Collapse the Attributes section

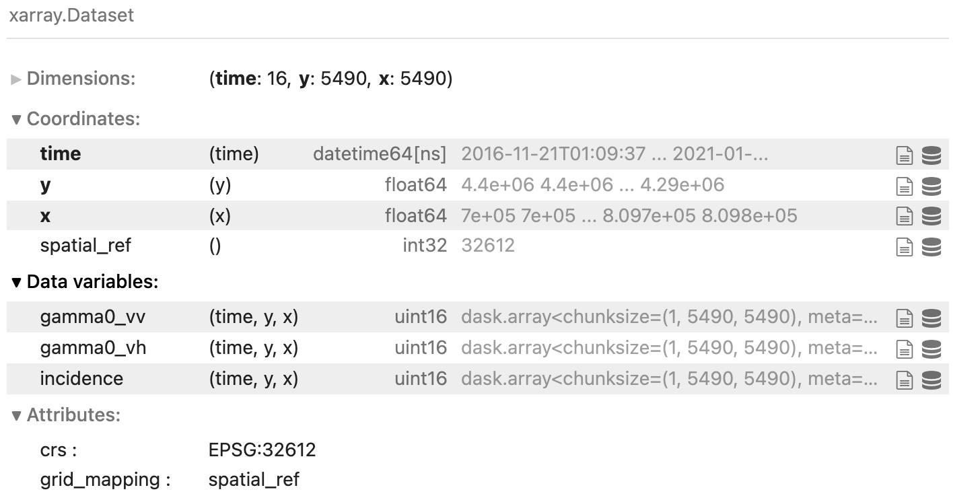coord(15,415)
